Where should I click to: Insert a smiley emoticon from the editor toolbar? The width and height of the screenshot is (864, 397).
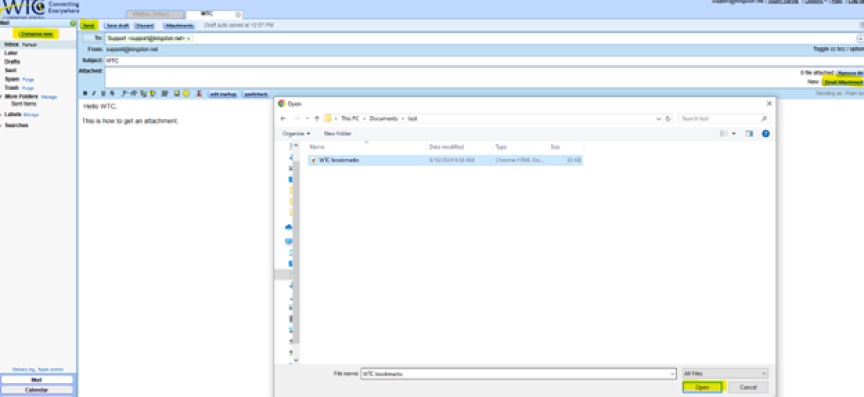(x=186, y=94)
